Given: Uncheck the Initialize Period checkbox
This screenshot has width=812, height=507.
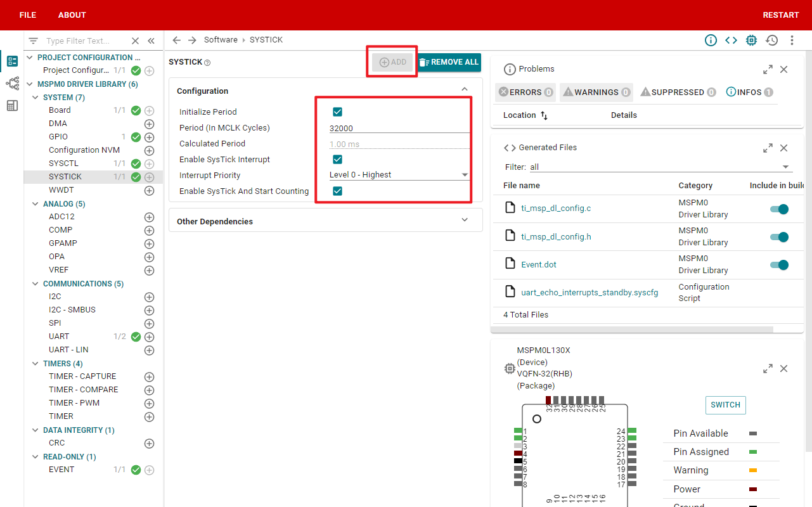Looking at the screenshot, I should pyautogui.click(x=337, y=112).
